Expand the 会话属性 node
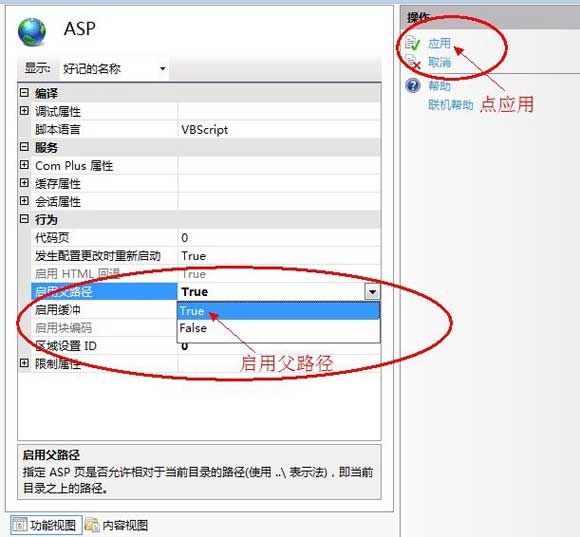 click(24, 201)
